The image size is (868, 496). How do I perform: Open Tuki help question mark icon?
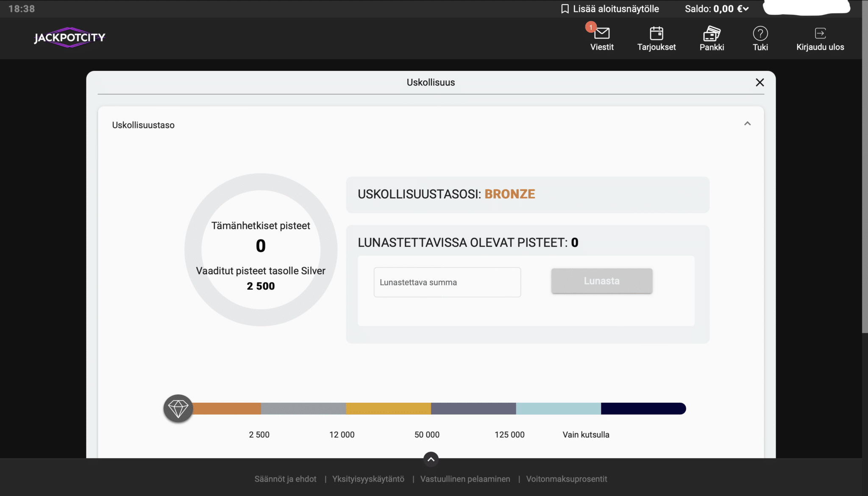click(x=760, y=33)
